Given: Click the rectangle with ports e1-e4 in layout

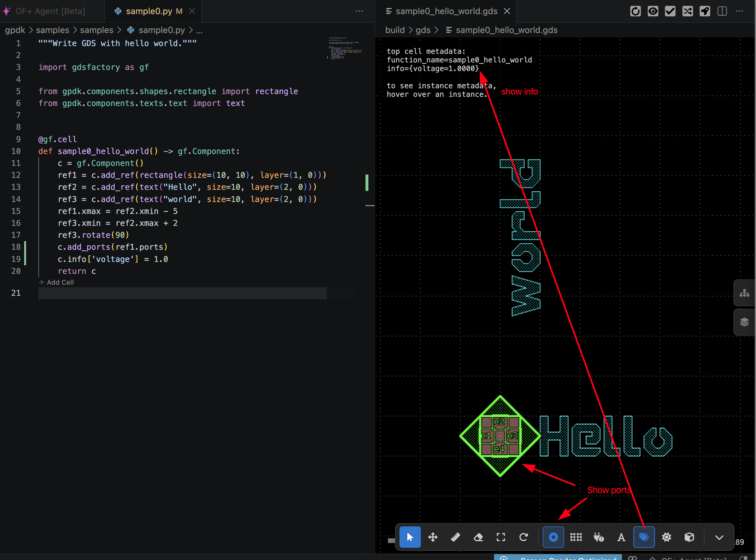Looking at the screenshot, I should click(x=500, y=436).
